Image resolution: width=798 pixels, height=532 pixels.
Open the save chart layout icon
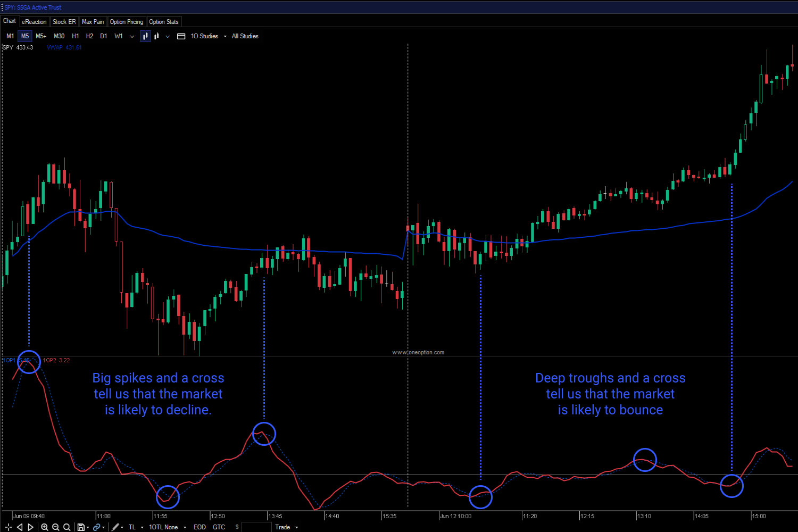point(81,527)
